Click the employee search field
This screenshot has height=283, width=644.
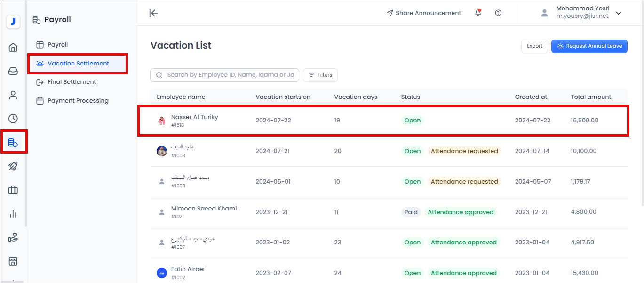[x=230, y=75]
